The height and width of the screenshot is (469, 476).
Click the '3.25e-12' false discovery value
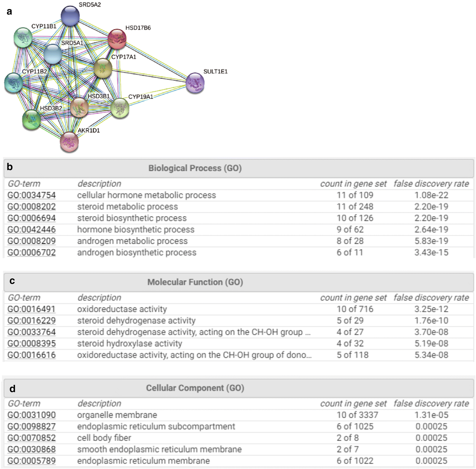tap(431, 309)
